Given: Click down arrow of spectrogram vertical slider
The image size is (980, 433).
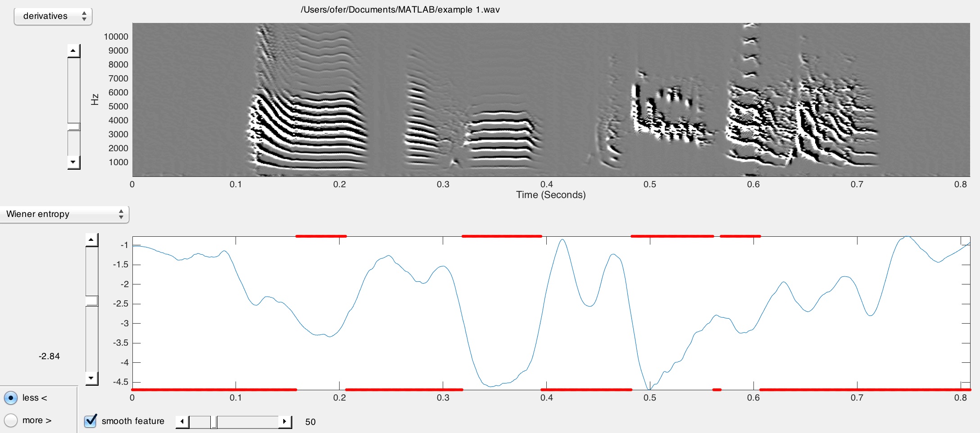Looking at the screenshot, I should pyautogui.click(x=73, y=162).
